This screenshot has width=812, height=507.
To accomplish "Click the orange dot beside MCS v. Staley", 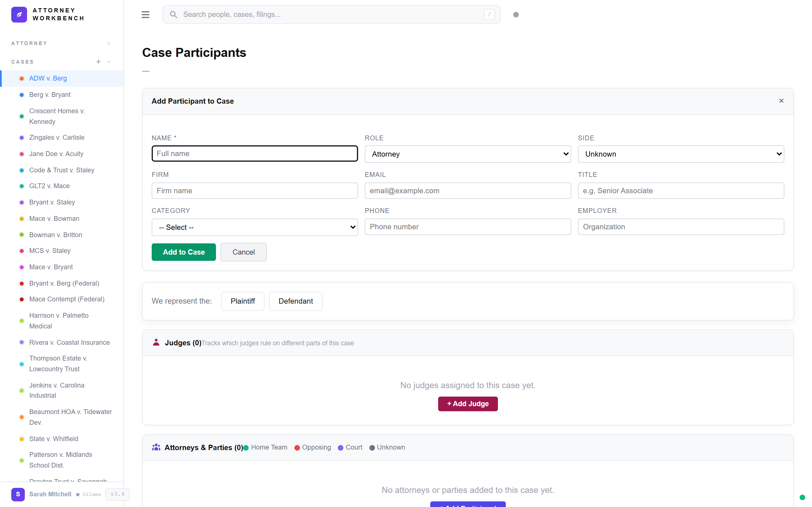I will point(21,251).
